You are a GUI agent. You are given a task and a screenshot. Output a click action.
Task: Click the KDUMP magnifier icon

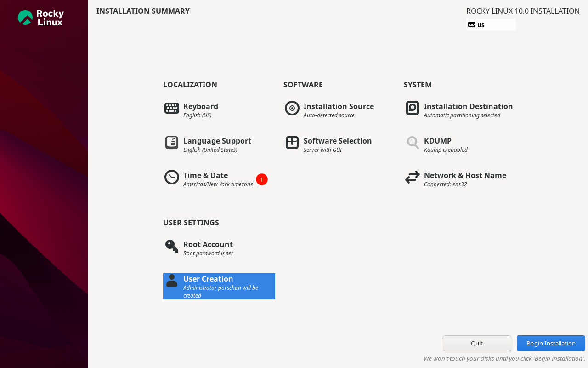pyautogui.click(x=413, y=143)
